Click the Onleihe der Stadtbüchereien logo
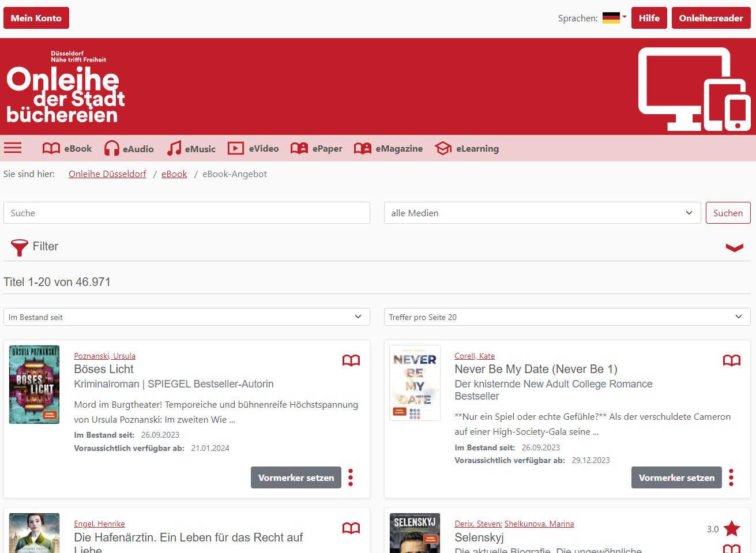The image size is (756, 553). (x=66, y=86)
